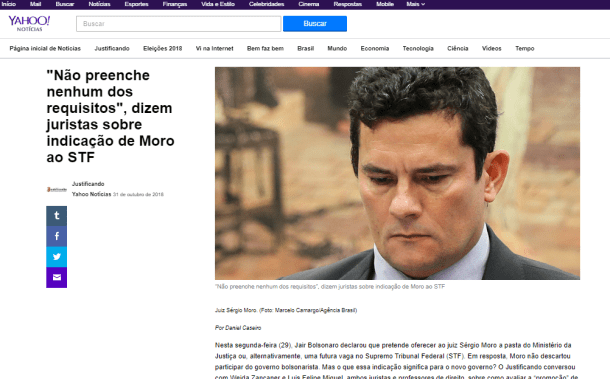
Task: Click the article date '31 de outubro de 2018'
Action: 138,194
